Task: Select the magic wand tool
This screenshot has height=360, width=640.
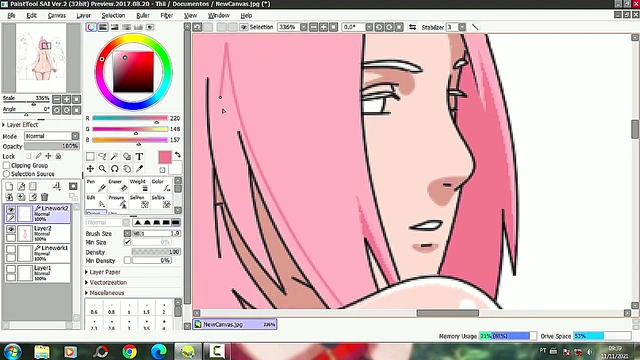Action: [115, 156]
